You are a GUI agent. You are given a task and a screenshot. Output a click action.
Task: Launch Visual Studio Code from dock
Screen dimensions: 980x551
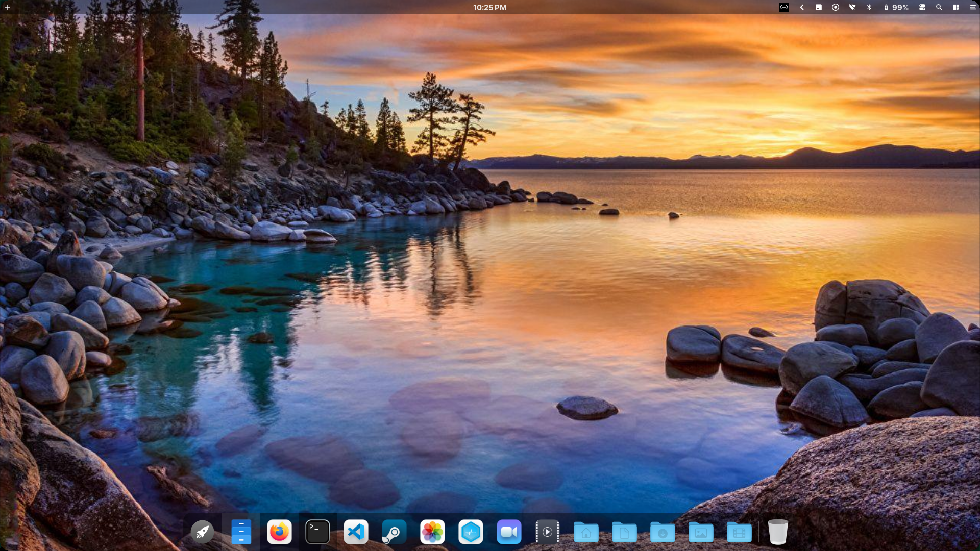tap(356, 532)
